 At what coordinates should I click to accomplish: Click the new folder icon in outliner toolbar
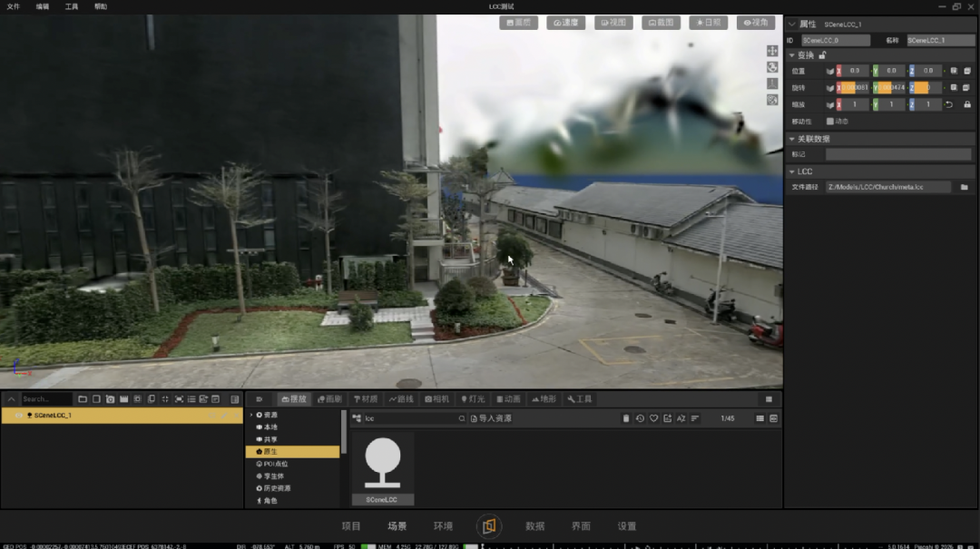point(83,399)
